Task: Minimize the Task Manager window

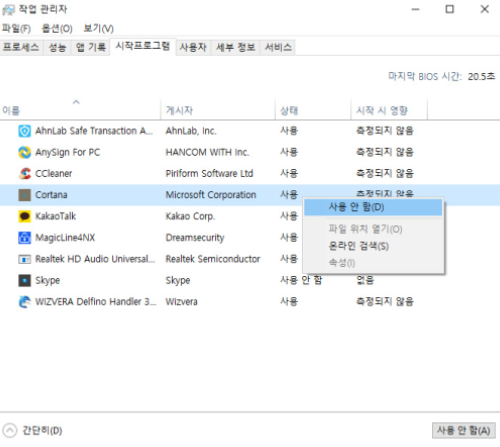Action: click(x=415, y=9)
